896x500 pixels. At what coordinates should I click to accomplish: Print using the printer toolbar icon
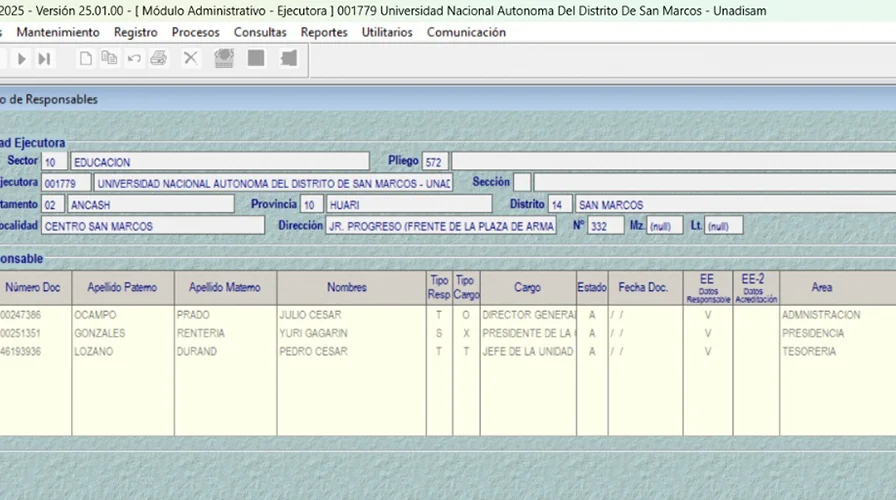[x=158, y=58]
